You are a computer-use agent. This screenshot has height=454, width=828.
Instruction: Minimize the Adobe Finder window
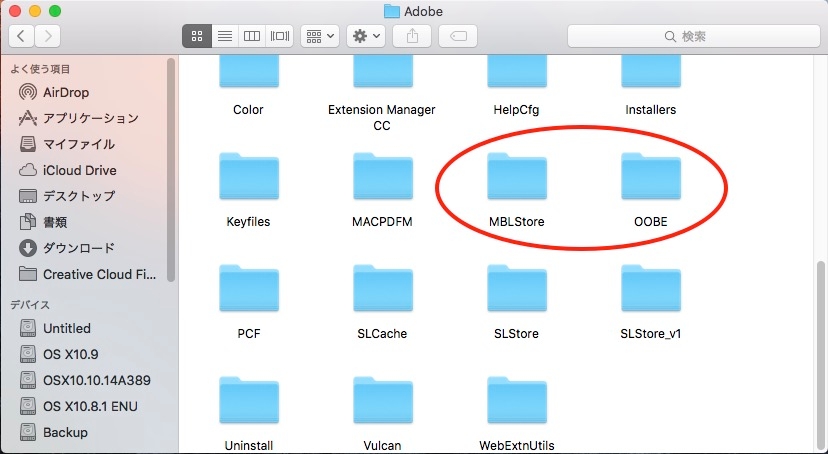click(x=35, y=11)
